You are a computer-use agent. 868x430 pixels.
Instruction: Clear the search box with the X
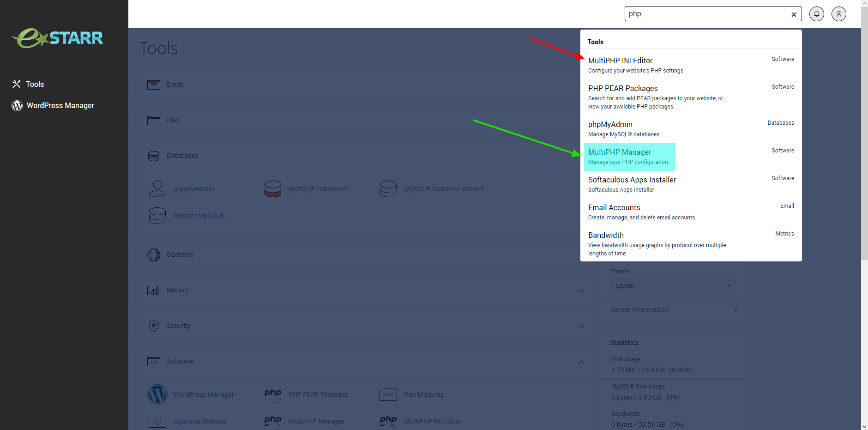(794, 14)
